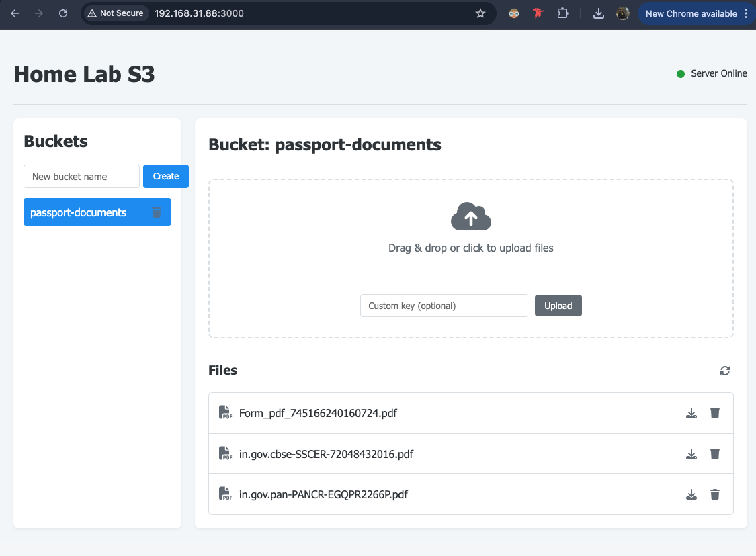Open Chrome downloads panel
Screen dimensions: 756x556
(x=599, y=13)
